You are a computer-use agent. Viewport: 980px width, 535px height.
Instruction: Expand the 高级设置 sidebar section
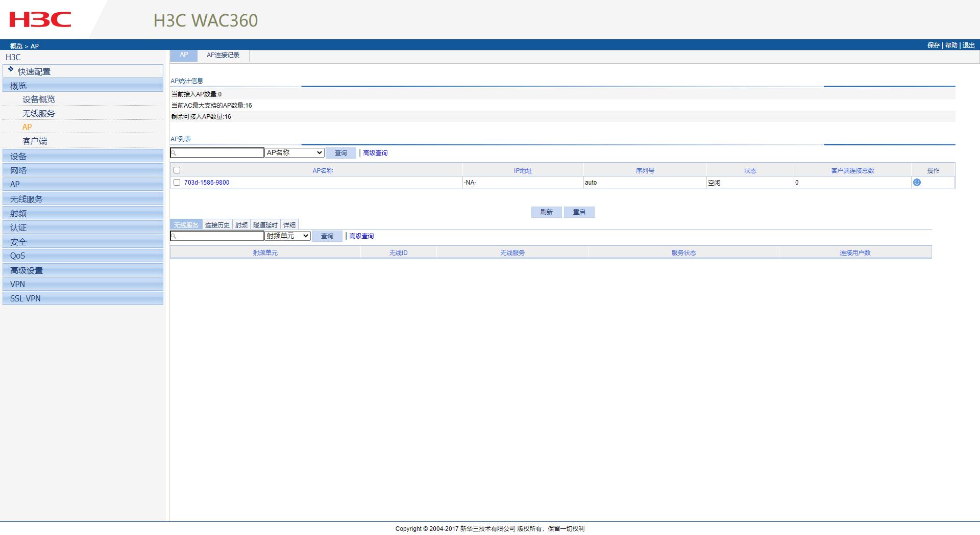point(83,270)
